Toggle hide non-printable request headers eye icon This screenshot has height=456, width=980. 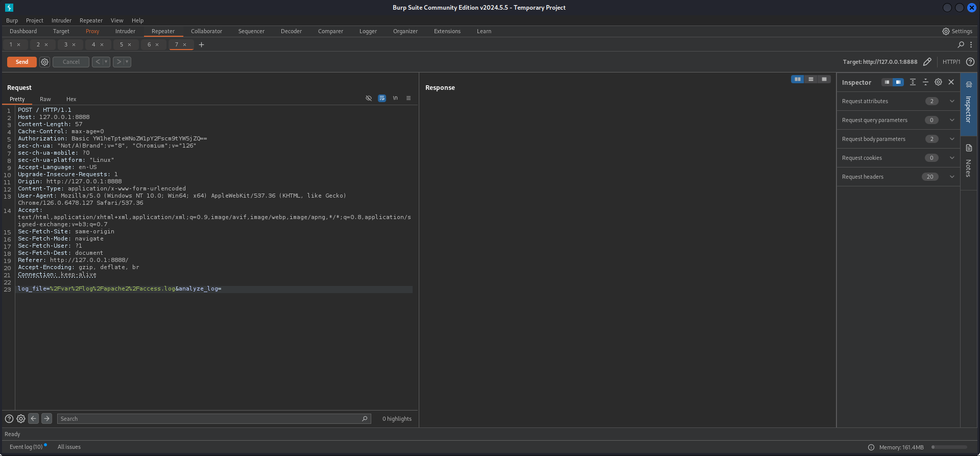[x=369, y=98]
